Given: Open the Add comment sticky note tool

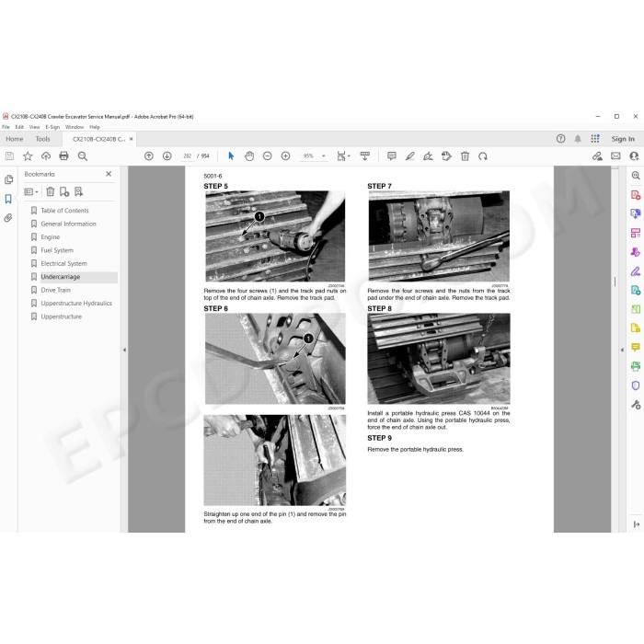Looking at the screenshot, I should click(x=392, y=156).
